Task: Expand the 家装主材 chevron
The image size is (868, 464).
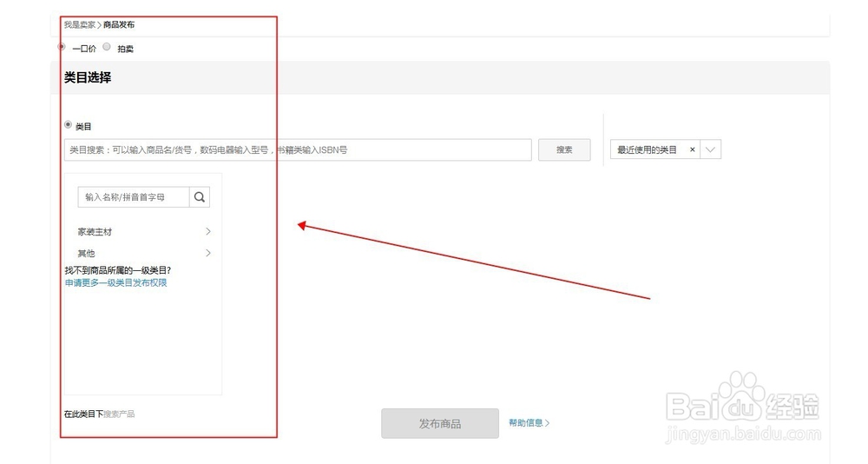Action: (x=208, y=231)
